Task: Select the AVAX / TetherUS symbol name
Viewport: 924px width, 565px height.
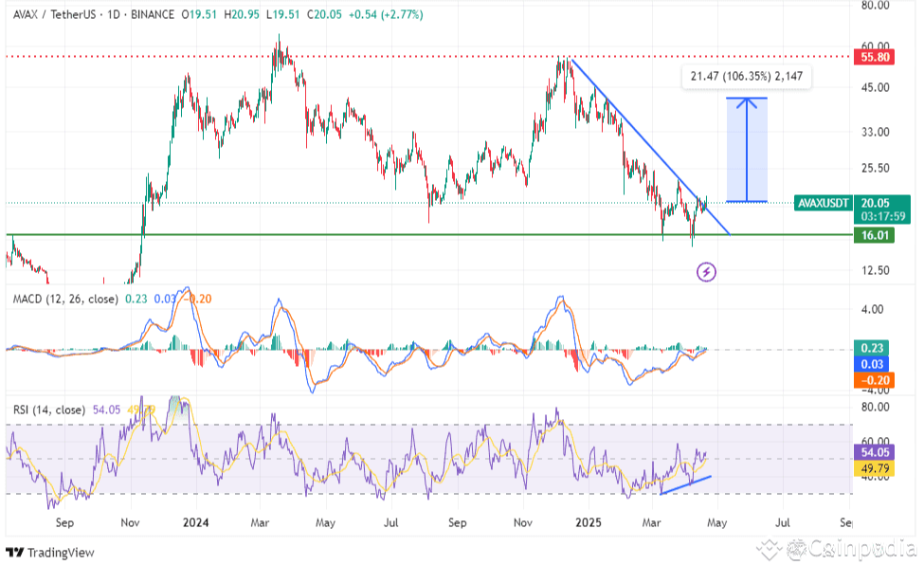Action: (x=52, y=15)
